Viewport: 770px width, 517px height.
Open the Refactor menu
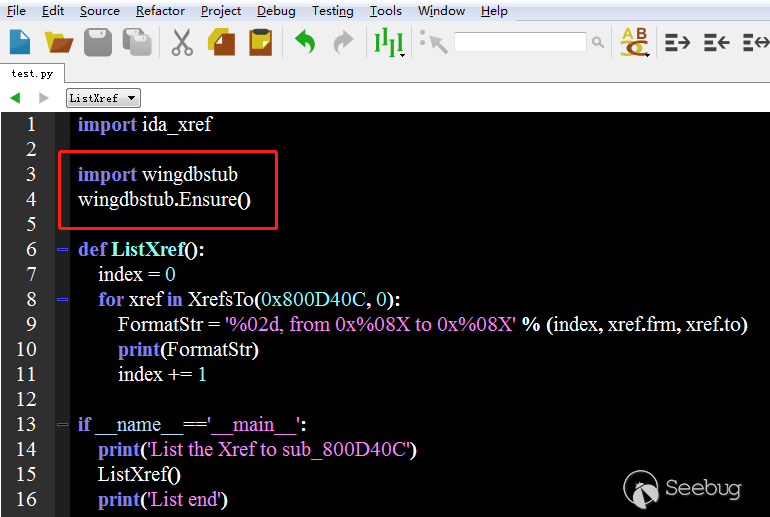(x=160, y=11)
